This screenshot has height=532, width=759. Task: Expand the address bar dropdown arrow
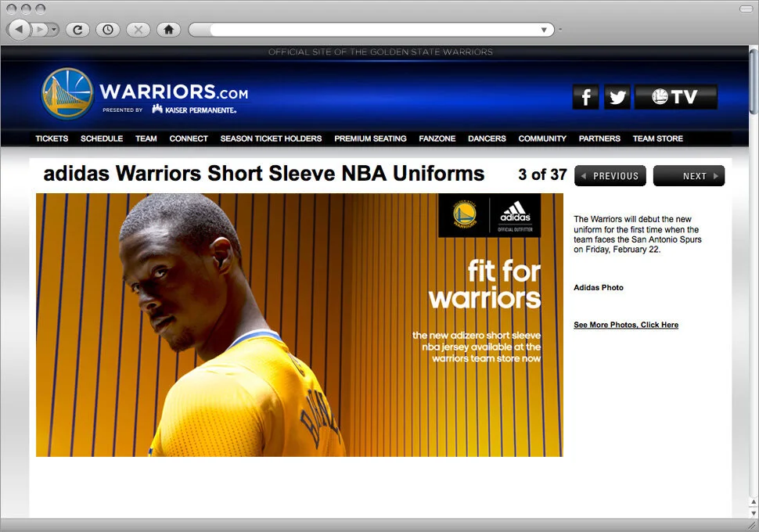(x=544, y=30)
